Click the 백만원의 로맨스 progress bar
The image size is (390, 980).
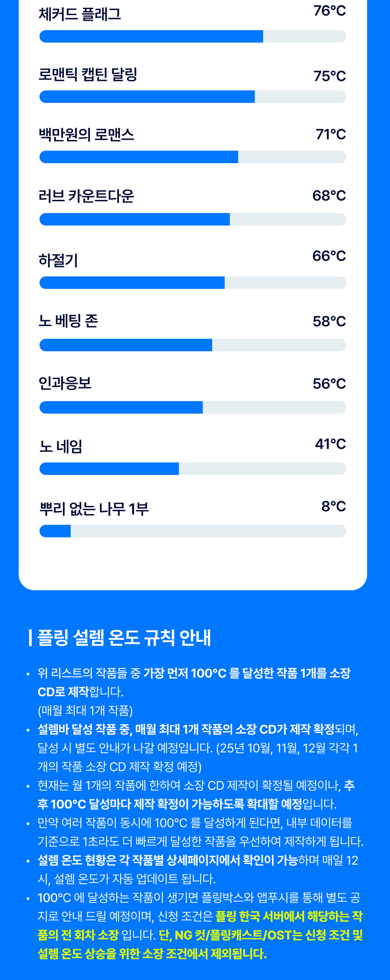(193, 157)
